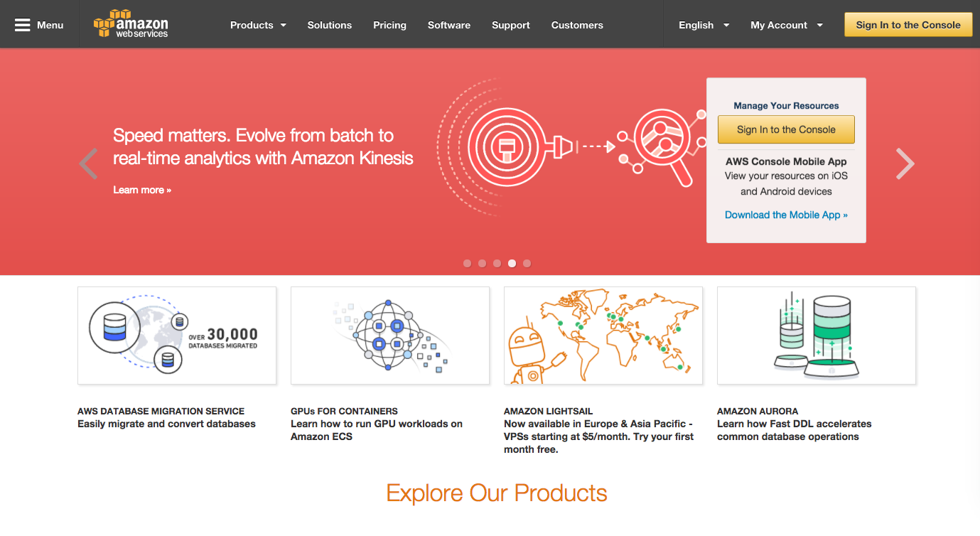The width and height of the screenshot is (980, 536).
Task: Open the Software menu item
Action: click(449, 25)
